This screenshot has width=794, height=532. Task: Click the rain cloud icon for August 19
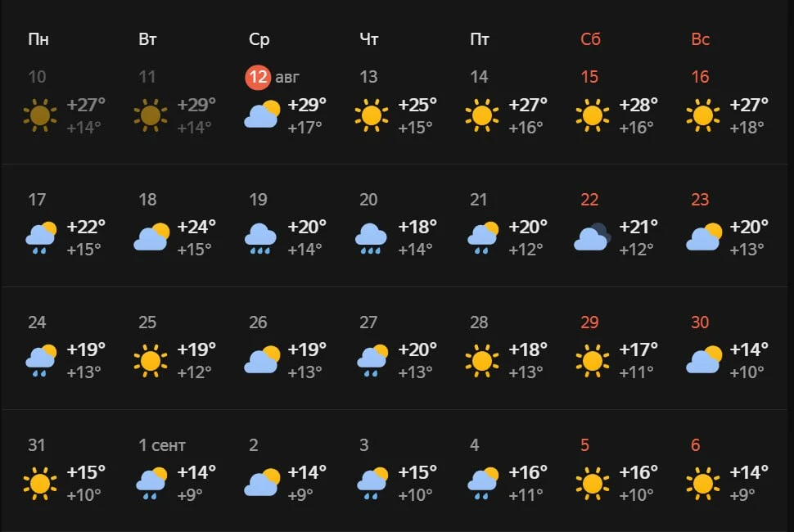[x=261, y=238]
